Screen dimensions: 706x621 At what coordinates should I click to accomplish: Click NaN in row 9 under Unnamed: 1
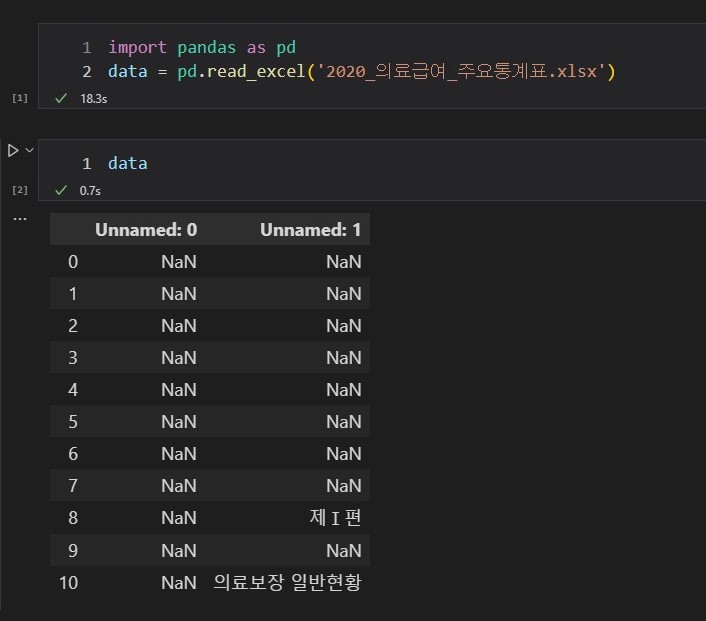(344, 551)
